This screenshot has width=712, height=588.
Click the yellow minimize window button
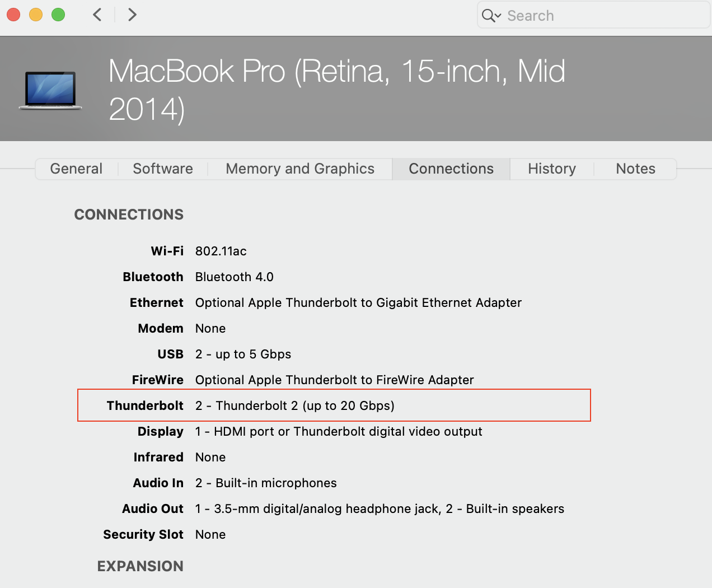(36, 15)
